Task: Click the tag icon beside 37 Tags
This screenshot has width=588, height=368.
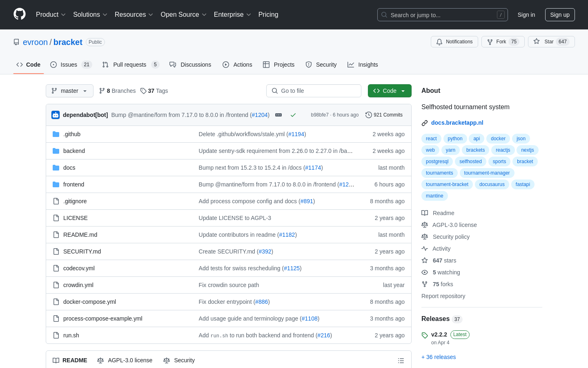Action: click(143, 91)
